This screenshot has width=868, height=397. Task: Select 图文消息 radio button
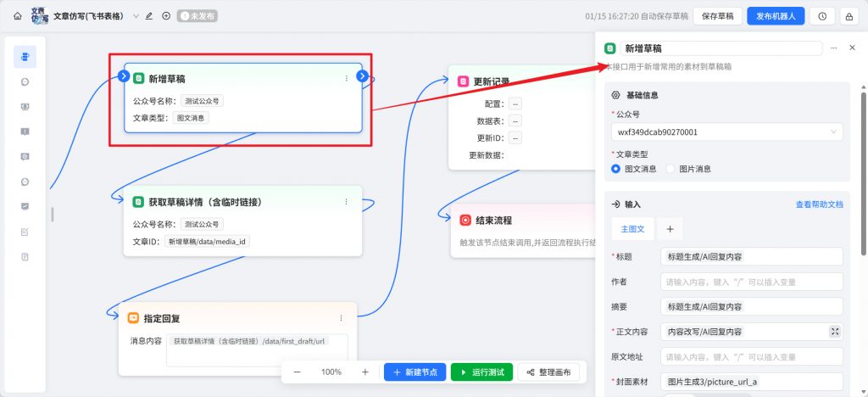click(615, 169)
